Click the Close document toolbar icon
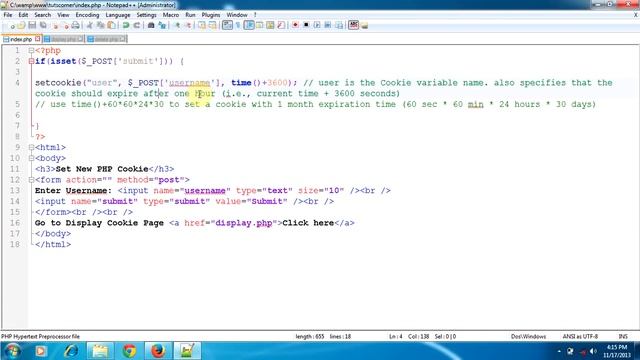 pos(55,25)
